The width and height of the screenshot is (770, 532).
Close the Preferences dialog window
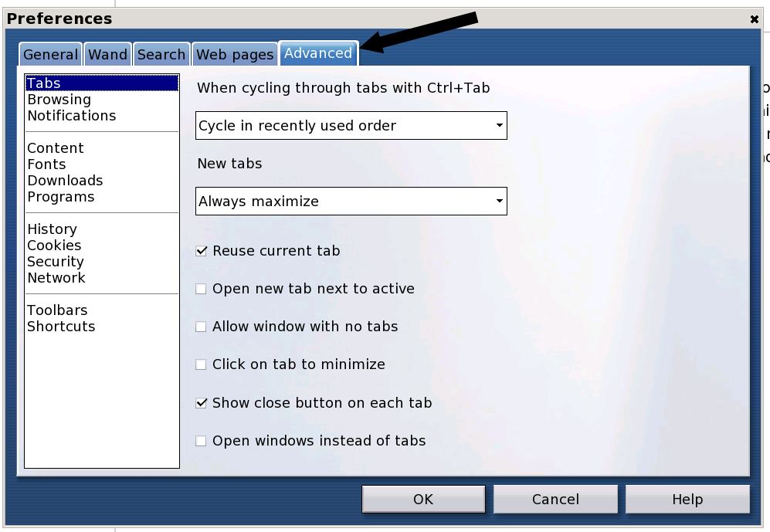coord(754,19)
